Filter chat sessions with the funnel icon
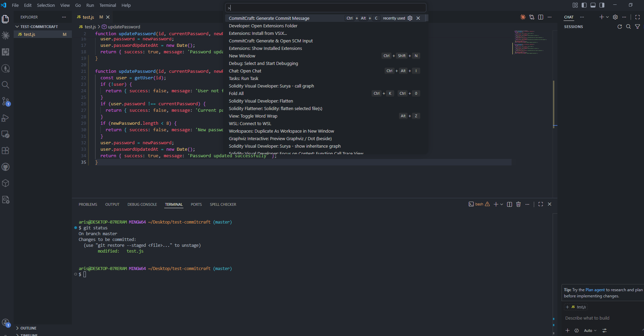The image size is (644, 336). [637, 27]
